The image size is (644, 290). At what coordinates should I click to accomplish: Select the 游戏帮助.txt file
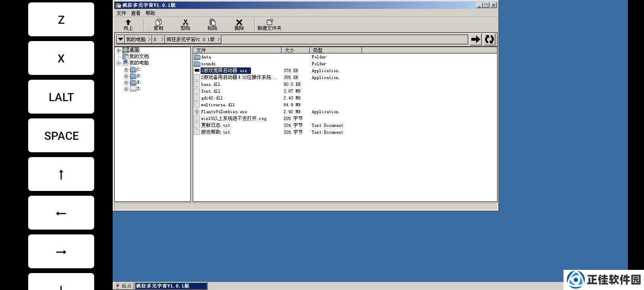pos(215,132)
